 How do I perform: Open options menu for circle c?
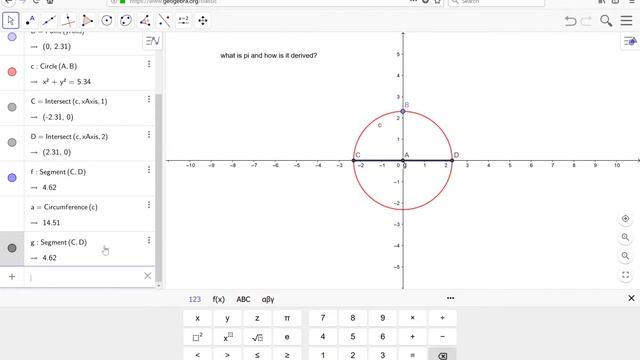click(149, 64)
